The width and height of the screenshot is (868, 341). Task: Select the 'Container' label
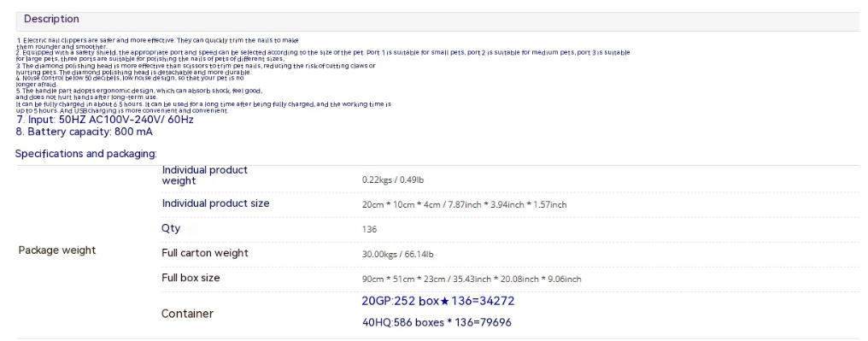pyautogui.click(x=187, y=314)
